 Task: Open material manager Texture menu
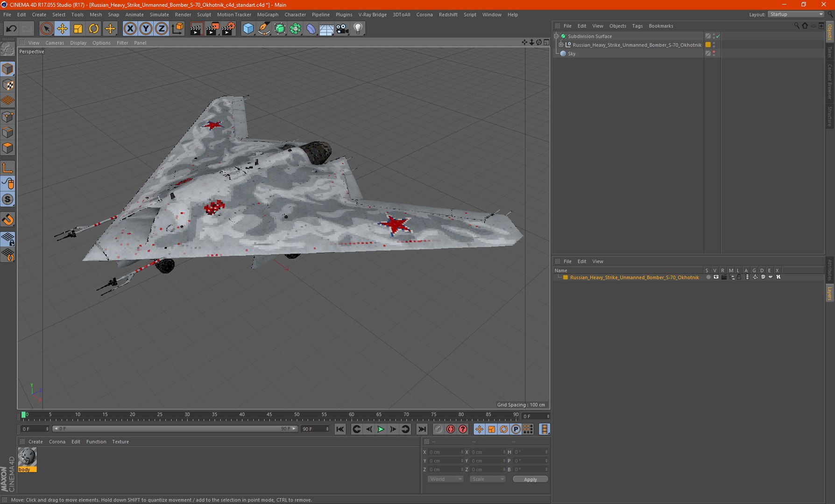point(120,441)
